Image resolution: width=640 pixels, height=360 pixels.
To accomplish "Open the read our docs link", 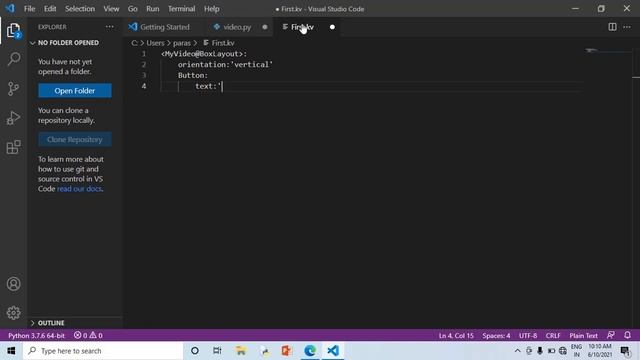I will coord(79,189).
